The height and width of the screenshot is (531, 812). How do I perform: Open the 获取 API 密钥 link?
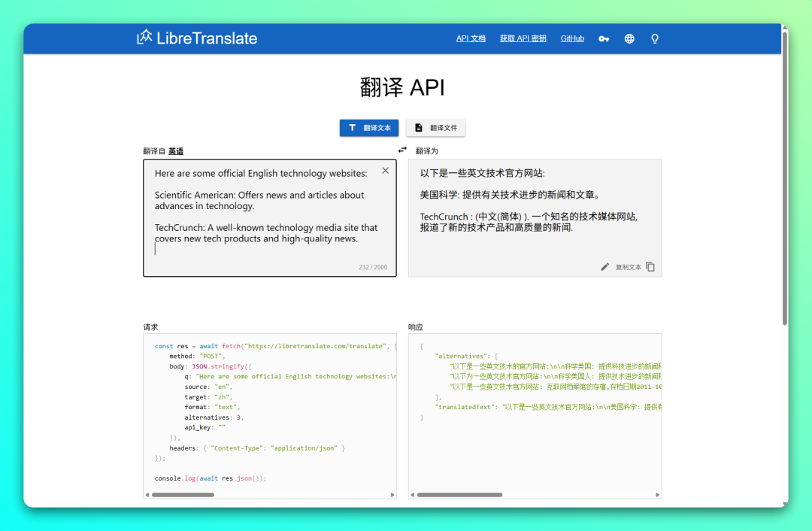pyautogui.click(x=523, y=38)
